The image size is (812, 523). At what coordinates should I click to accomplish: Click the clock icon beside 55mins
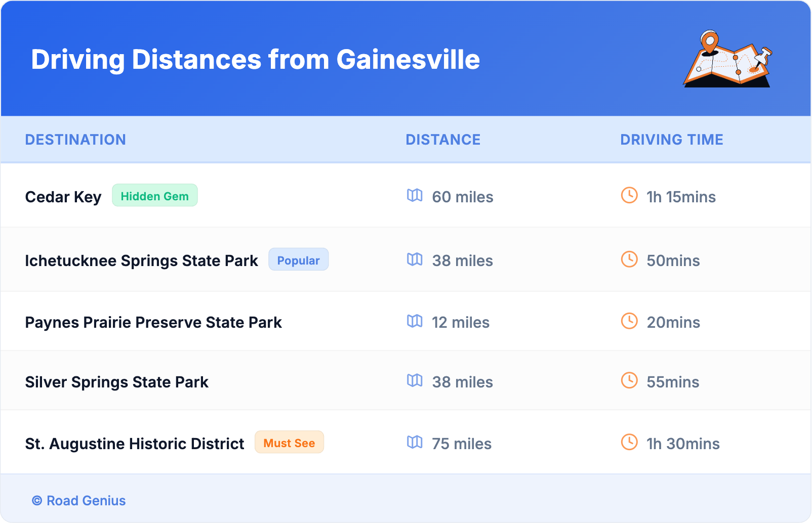click(x=629, y=381)
